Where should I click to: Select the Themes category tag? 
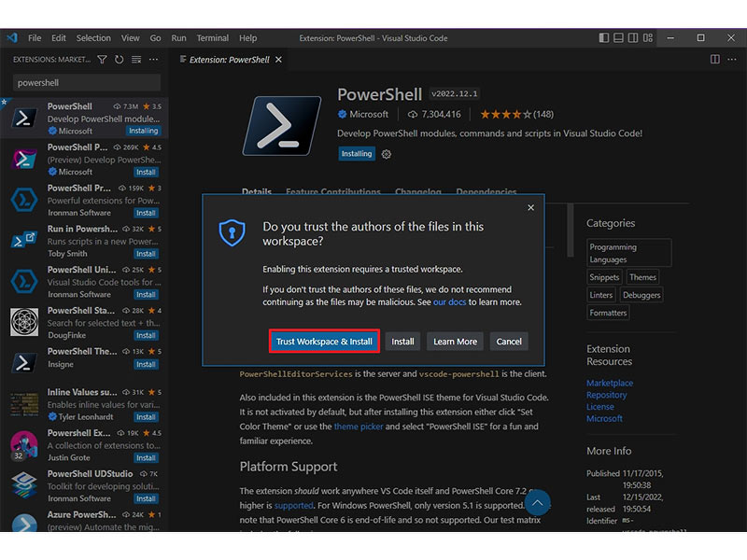pos(642,277)
